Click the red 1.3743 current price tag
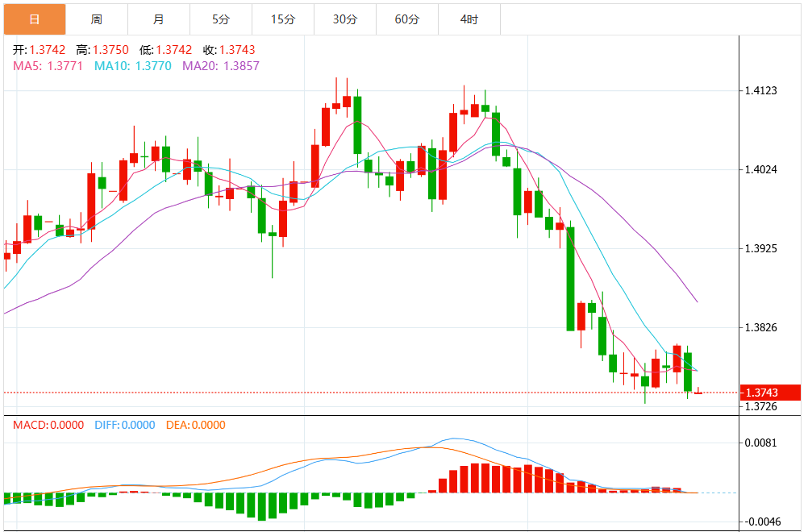The image size is (808, 532). click(x=771, y=393)
